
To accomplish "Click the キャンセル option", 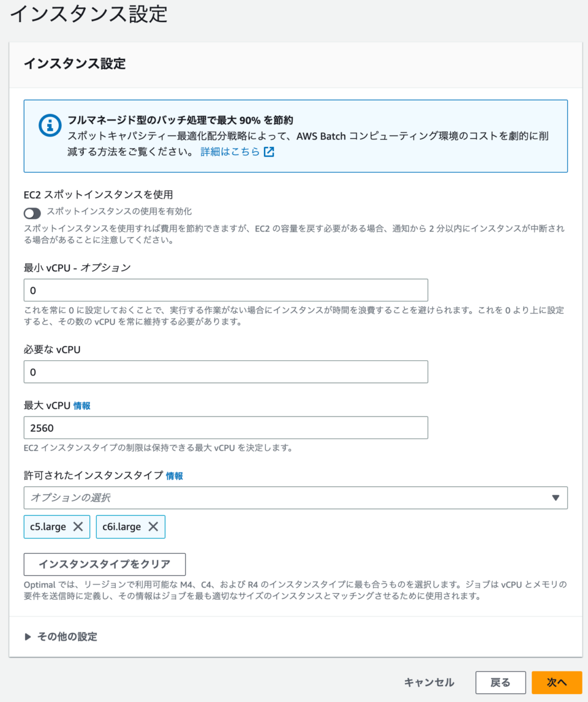I will [x=429, y=682].
